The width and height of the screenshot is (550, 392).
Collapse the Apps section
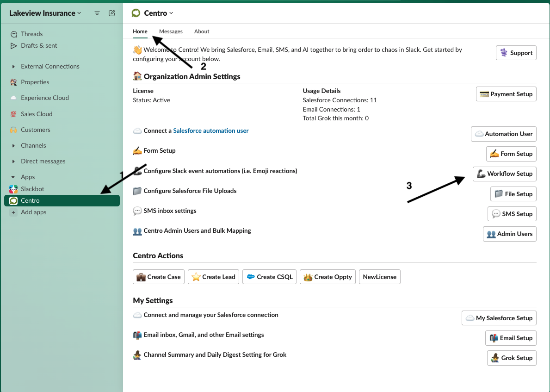(x=13, y=177)
